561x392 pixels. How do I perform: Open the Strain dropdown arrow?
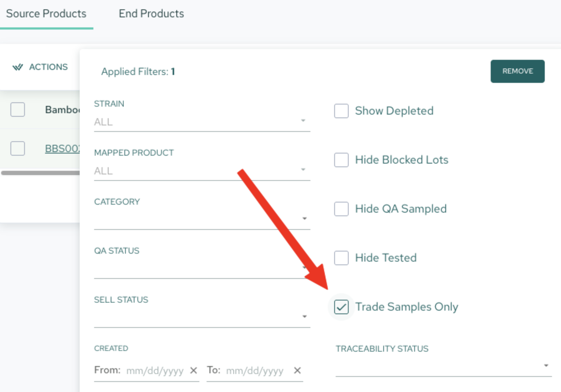tap(303, 121)
